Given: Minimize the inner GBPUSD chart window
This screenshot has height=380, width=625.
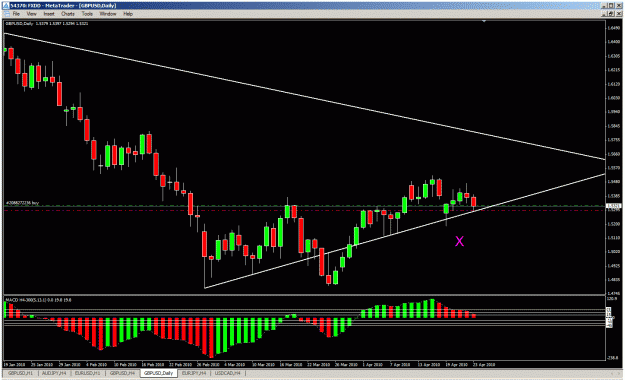Looking at the screenshot, I should point(605,14).
